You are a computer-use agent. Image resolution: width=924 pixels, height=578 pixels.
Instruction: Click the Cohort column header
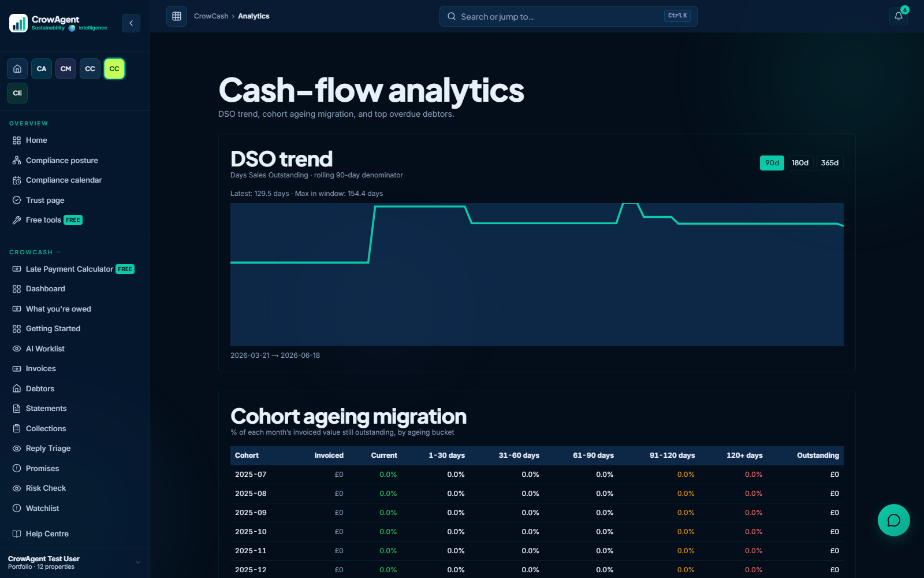pos(247,455)
